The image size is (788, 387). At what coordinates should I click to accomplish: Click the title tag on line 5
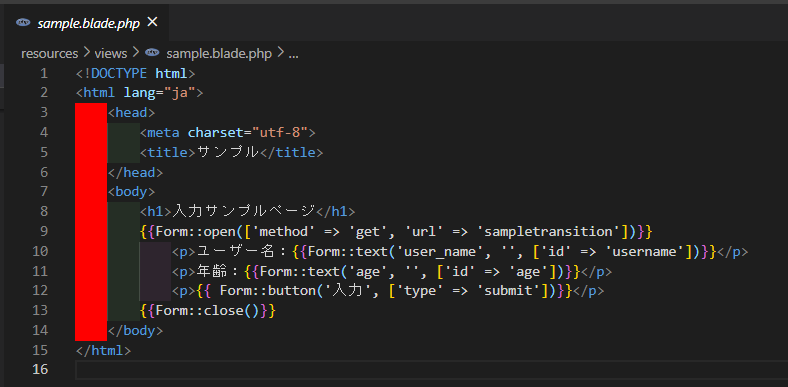[x=167, y=152]
